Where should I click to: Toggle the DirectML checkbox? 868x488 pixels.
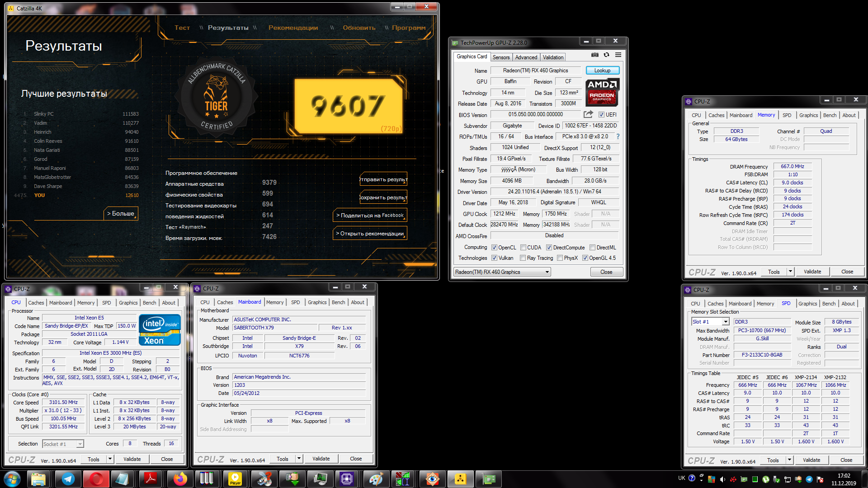pos(592,248)
